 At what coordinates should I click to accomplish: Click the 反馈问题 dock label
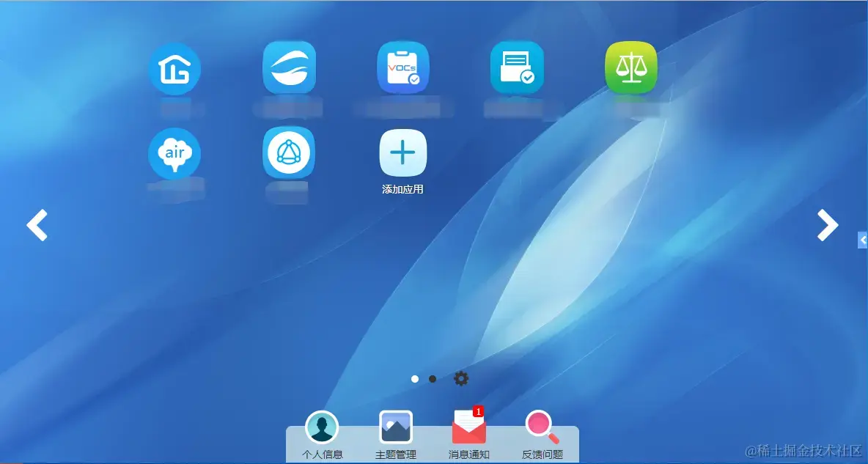coord(542,454)
